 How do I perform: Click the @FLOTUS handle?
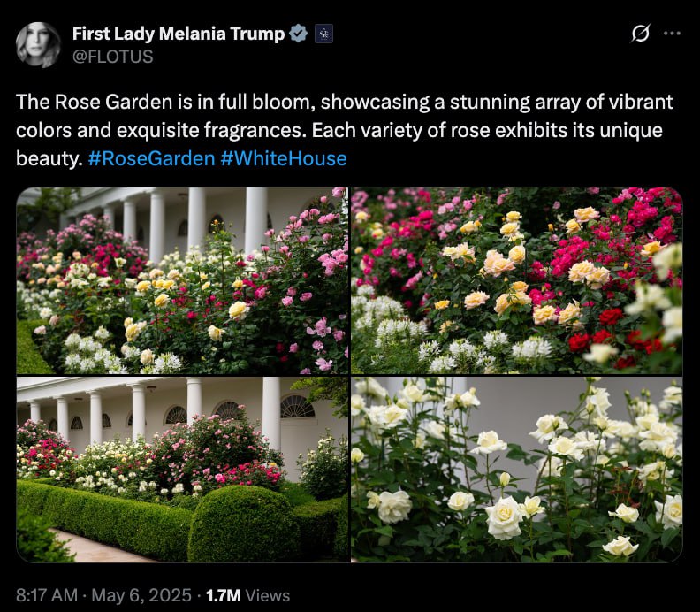click(x=112, y=57)
